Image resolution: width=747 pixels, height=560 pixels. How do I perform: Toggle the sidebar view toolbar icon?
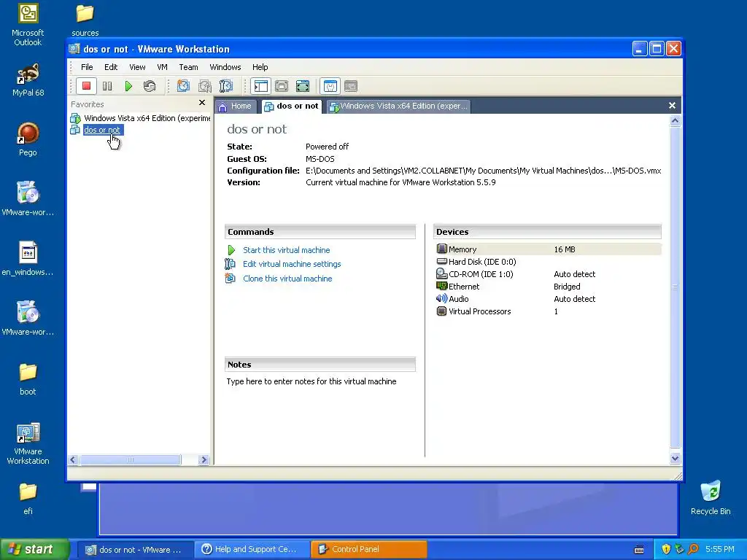(x=261, y=86)
